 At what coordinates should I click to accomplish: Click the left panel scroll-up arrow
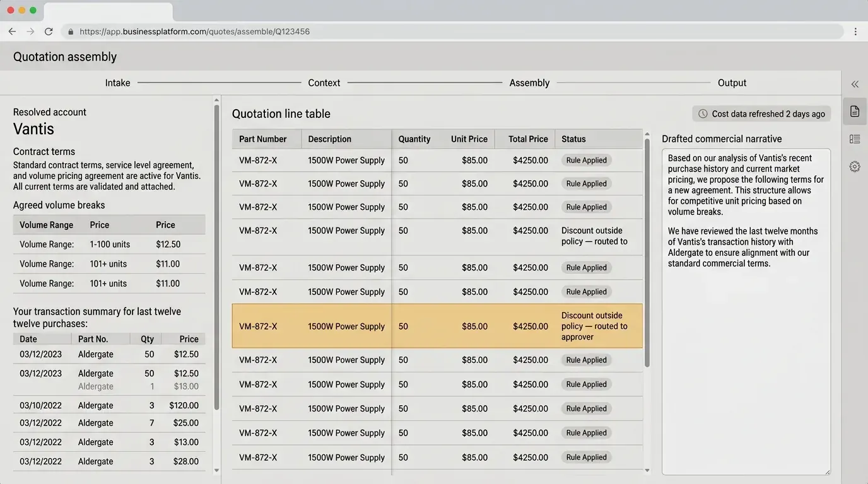click(217, 100)
